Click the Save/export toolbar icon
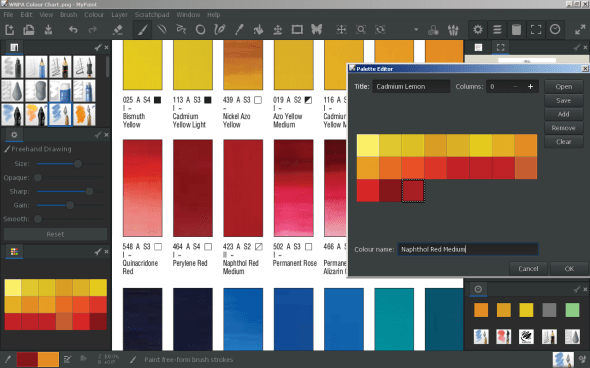The image size is (590, 368). pyautogui.click(x=48, y=30)
